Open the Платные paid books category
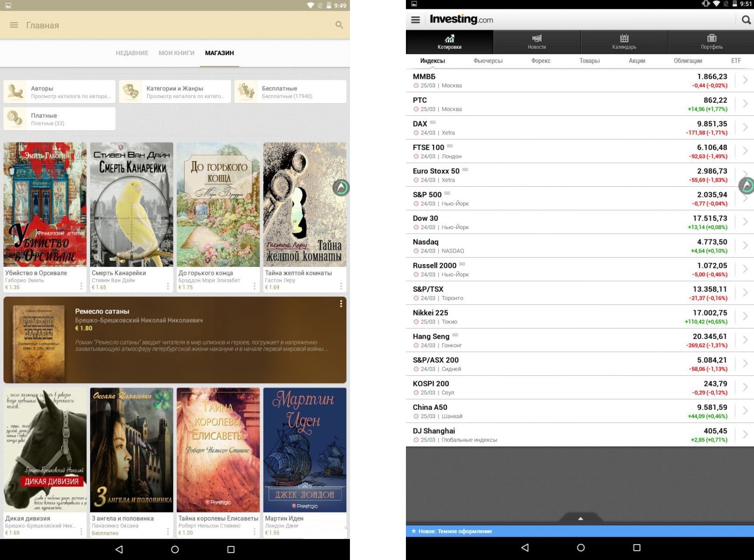 59,119
